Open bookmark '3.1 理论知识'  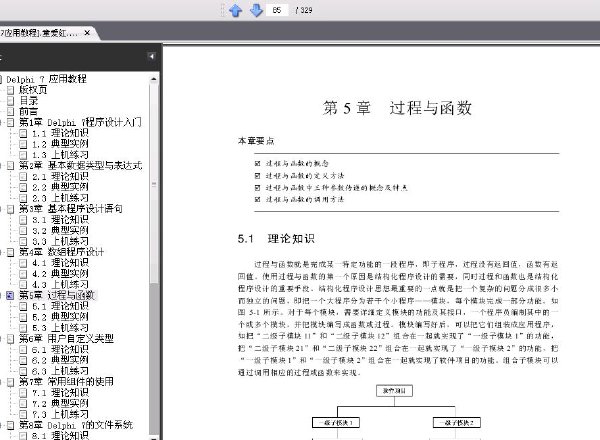click(x=60, y=220)
